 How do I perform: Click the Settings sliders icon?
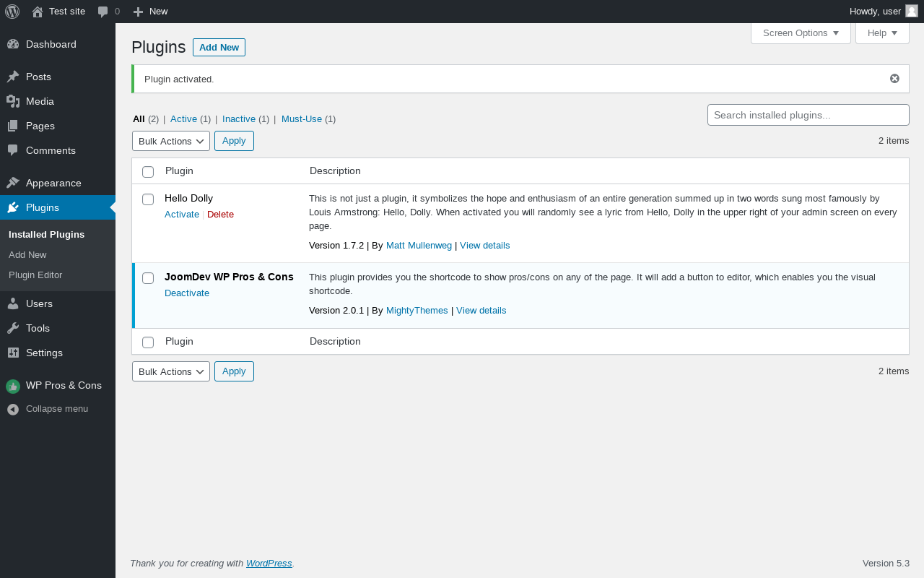coord(13,353)
